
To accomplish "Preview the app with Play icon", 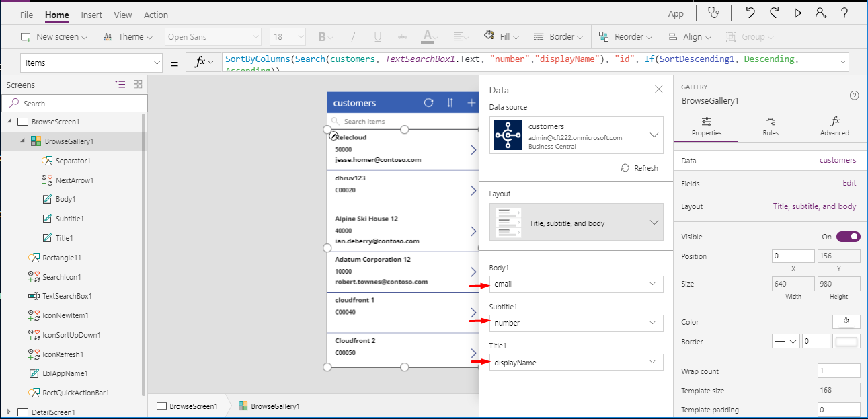I will 798,13.
